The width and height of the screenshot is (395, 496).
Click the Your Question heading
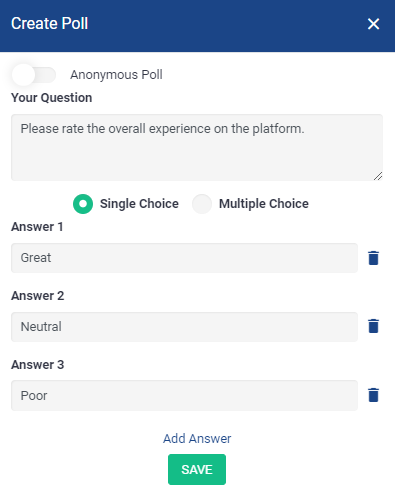click(52, 98)
